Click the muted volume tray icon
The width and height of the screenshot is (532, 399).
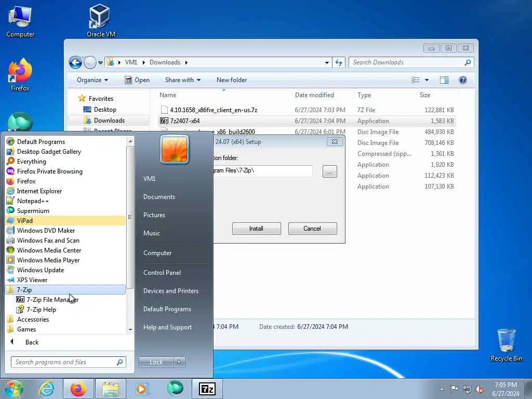pyautogui.click(x=480, y=389)
